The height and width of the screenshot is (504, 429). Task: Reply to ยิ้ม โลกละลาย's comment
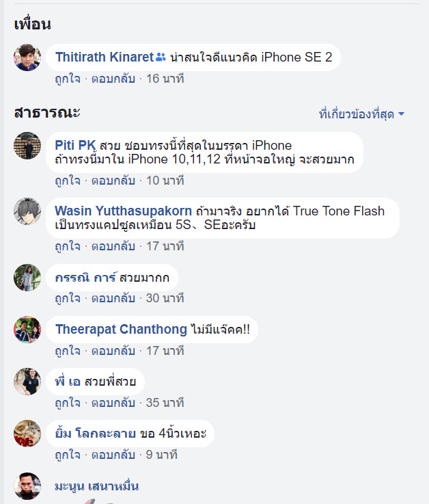[113, 455]
